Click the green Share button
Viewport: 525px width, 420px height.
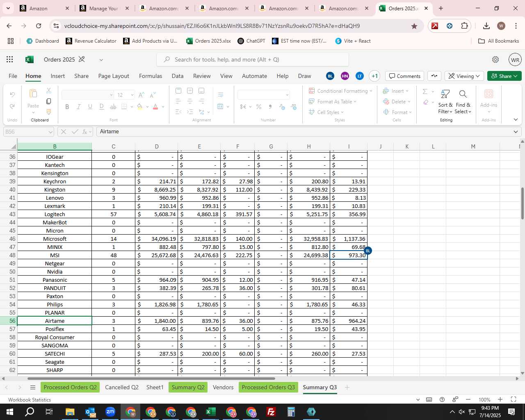(504, 76)
